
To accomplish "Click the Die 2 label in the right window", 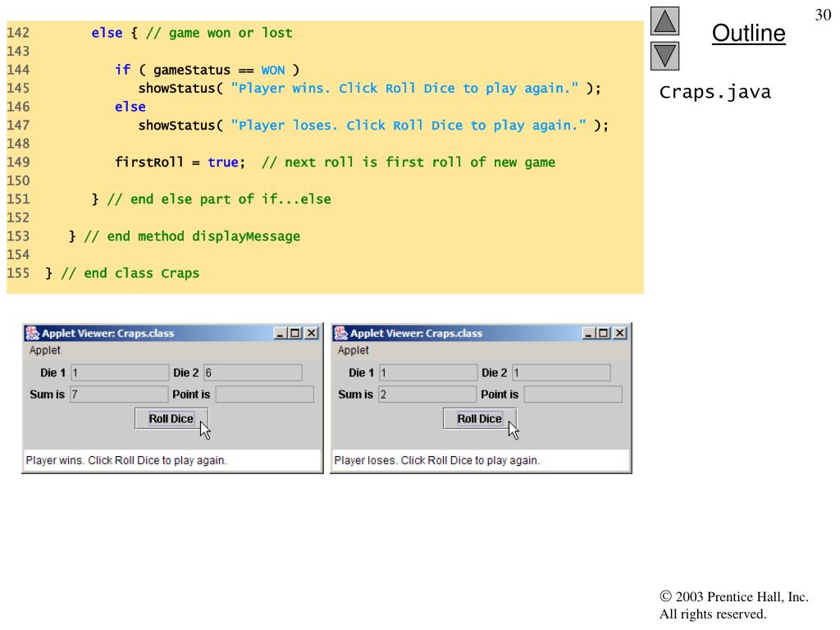I will 494,373.
